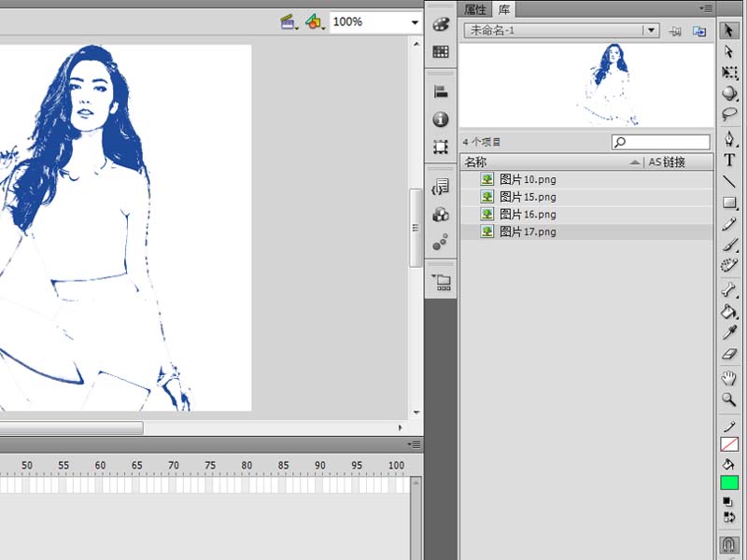Activate the Hand tool
747x560 pixels.
(729, 379)
